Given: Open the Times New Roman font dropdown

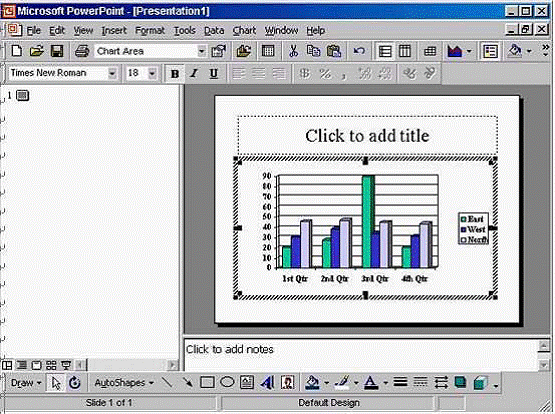Looking at the screenshot, I should tap(112, 74).
